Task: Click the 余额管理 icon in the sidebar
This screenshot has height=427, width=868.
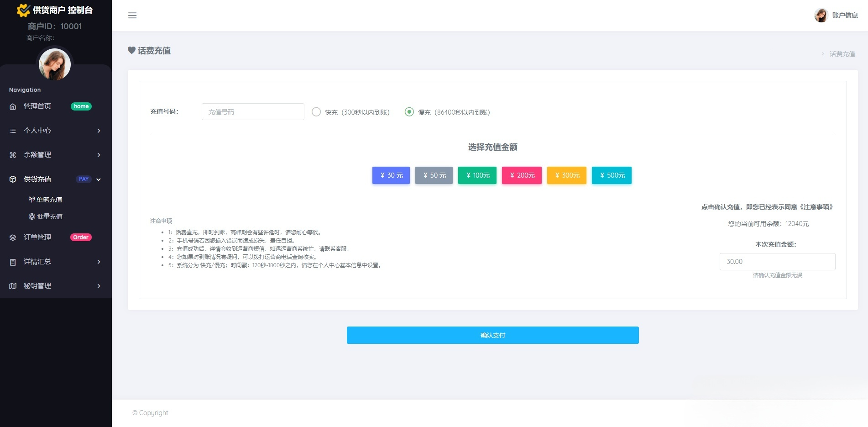Action: click(x=12, y=155)
